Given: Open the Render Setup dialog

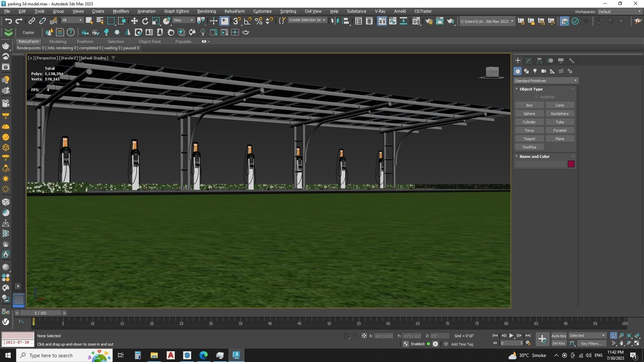Looking at the screenshot, I should (429, 21).
